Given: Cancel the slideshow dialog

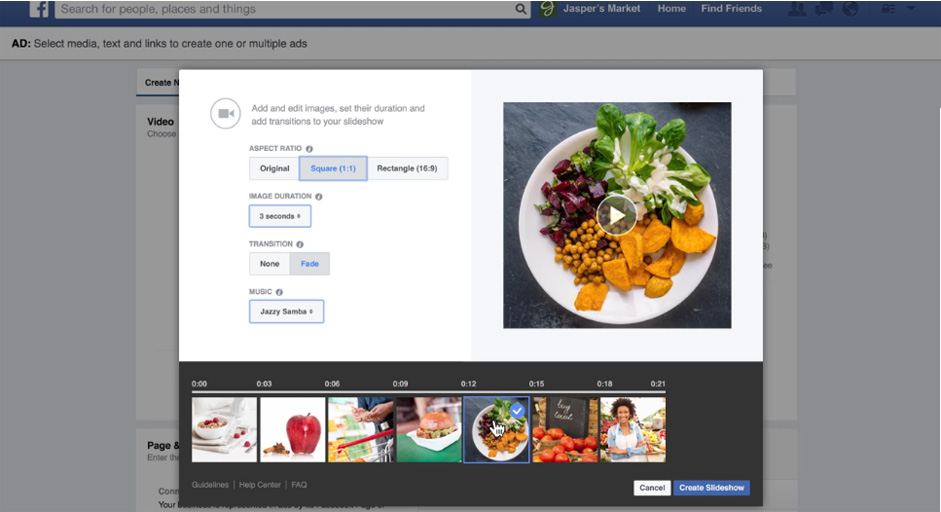Looking at the screenshot, I should click(652, 488).
